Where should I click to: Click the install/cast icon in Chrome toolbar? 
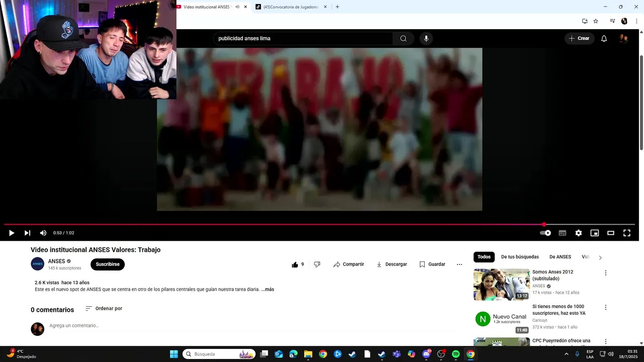[x=585, y=21]
